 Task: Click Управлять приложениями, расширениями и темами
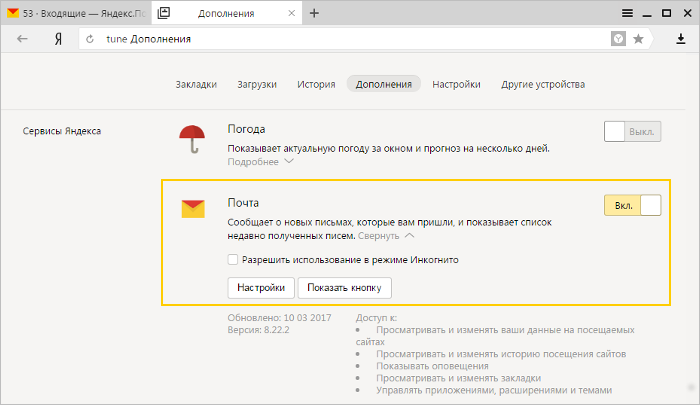tap(494, 390)
